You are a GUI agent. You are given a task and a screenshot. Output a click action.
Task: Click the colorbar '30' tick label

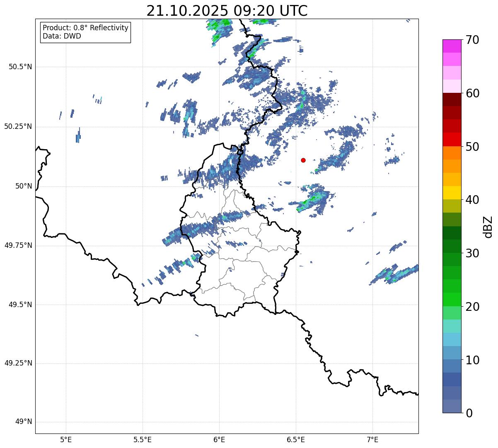[472, 253]
